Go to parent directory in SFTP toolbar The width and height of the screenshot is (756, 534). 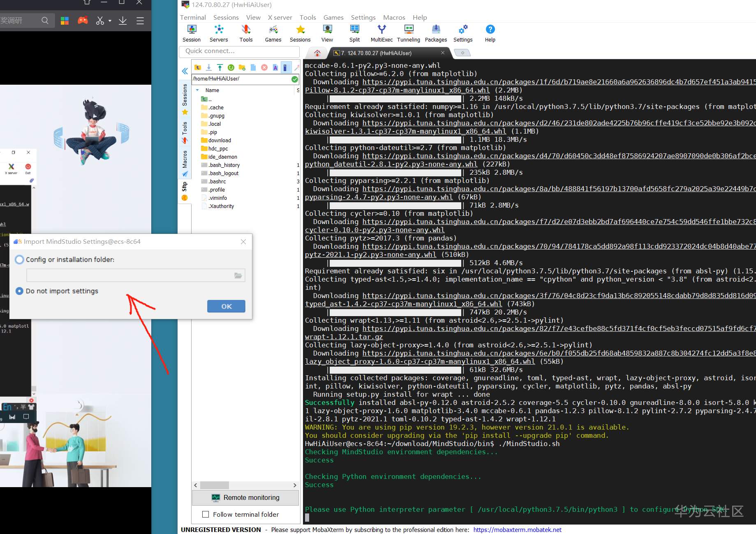point(198,67)
